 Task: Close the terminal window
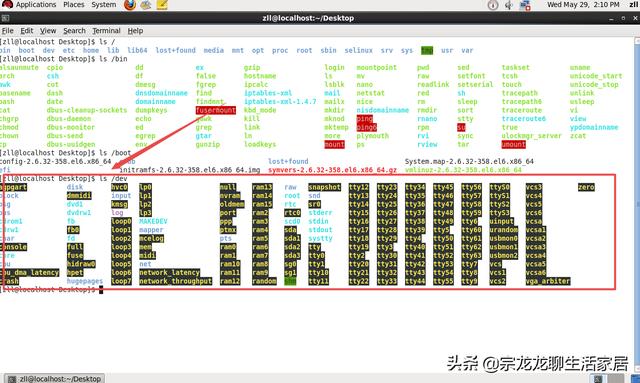(635, 18)
